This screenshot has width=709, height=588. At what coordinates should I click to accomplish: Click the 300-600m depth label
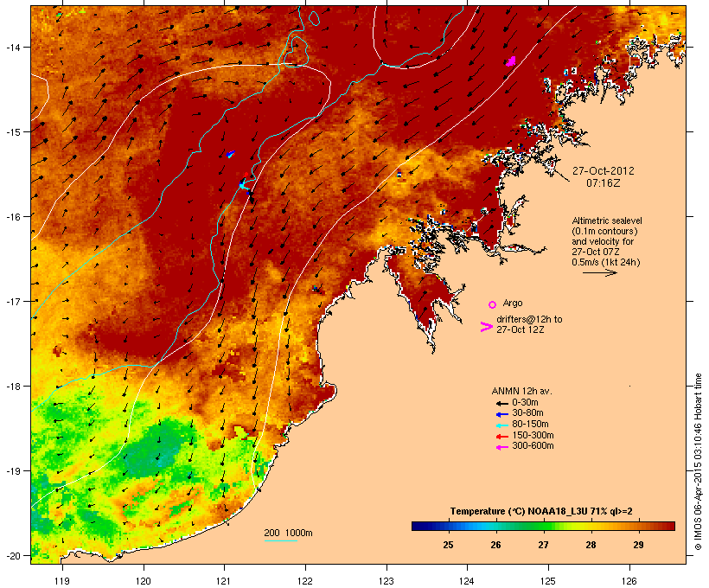(533, 446)
